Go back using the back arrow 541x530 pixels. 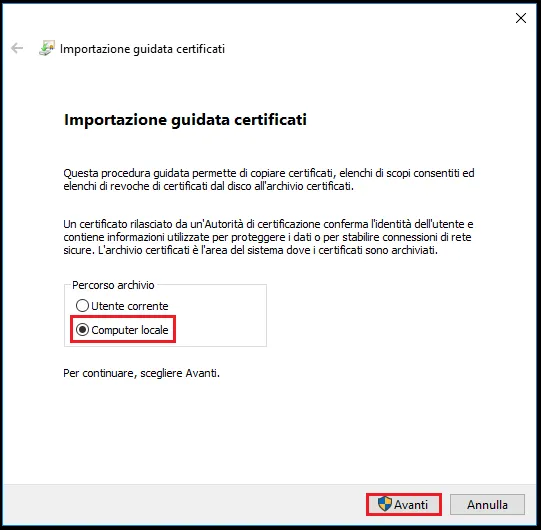pyautogui.click(x=17, y=48)
